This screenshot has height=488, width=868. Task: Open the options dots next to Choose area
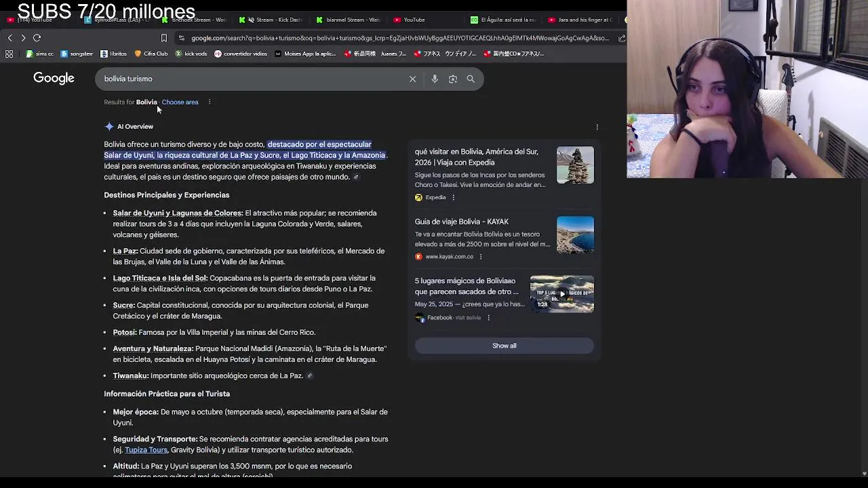click(210, 102)
